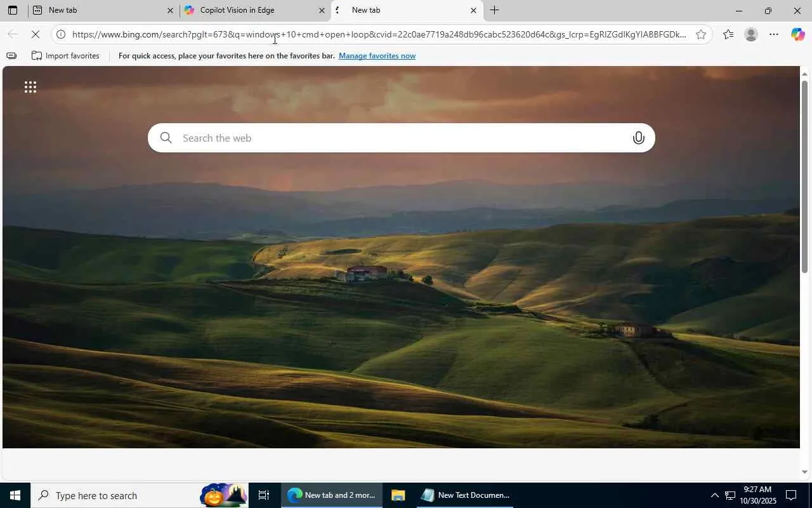Open the Favorites hub icon
Screen dimensions: 812x508
coord(728,34)
